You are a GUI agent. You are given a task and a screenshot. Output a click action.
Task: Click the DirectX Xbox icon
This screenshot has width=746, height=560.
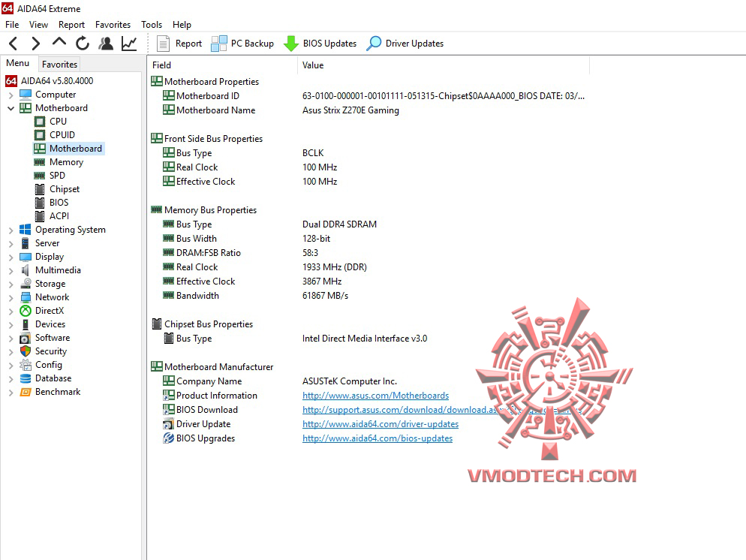(26, 311)
